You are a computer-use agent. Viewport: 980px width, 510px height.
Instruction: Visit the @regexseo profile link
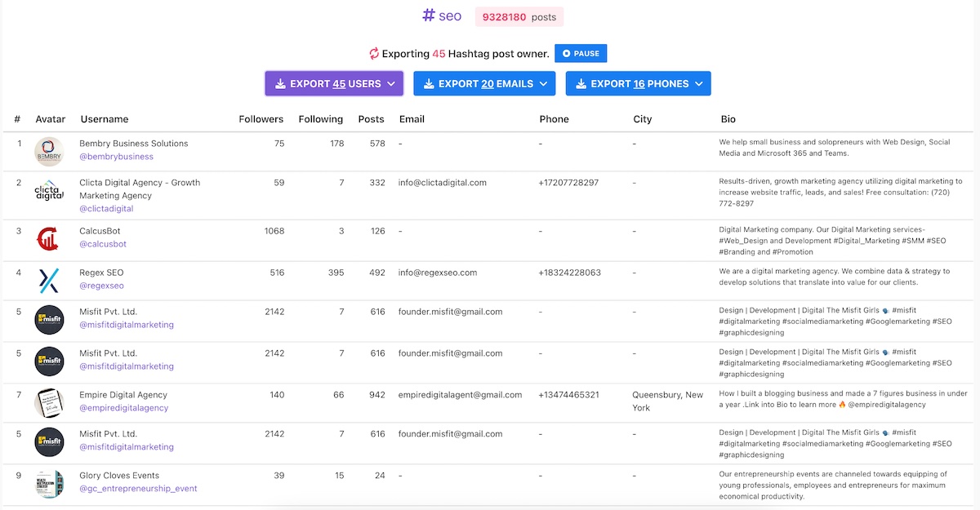pos(101,286)
